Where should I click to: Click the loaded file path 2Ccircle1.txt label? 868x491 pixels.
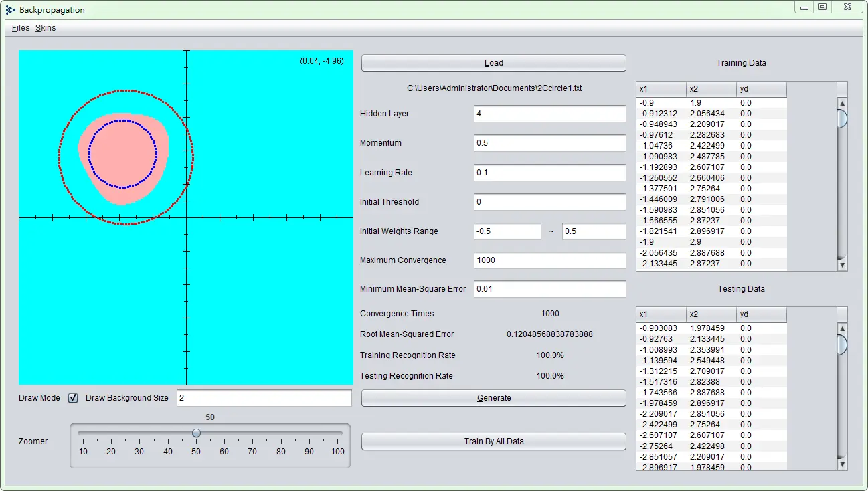pyautogui.click(x=494, y=88)
